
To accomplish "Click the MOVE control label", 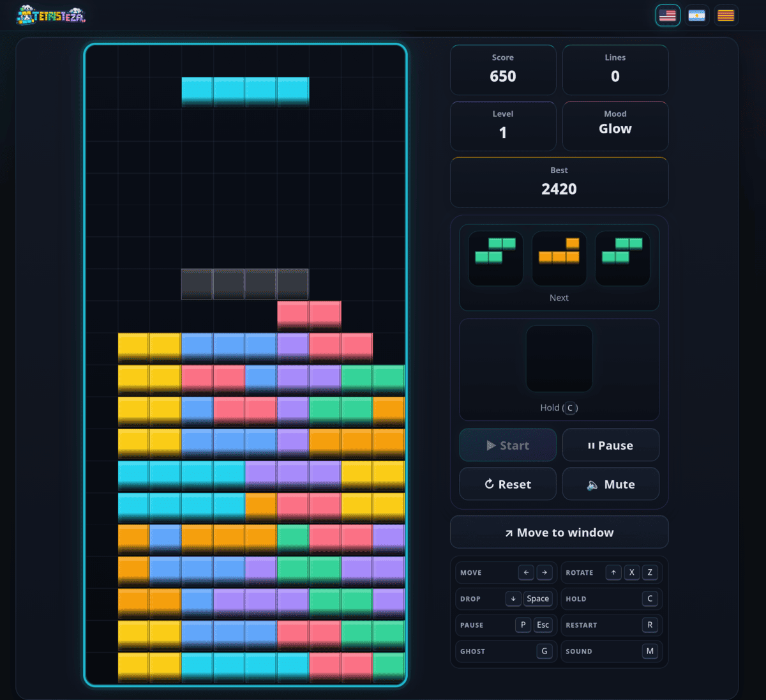I will (471, 573).
